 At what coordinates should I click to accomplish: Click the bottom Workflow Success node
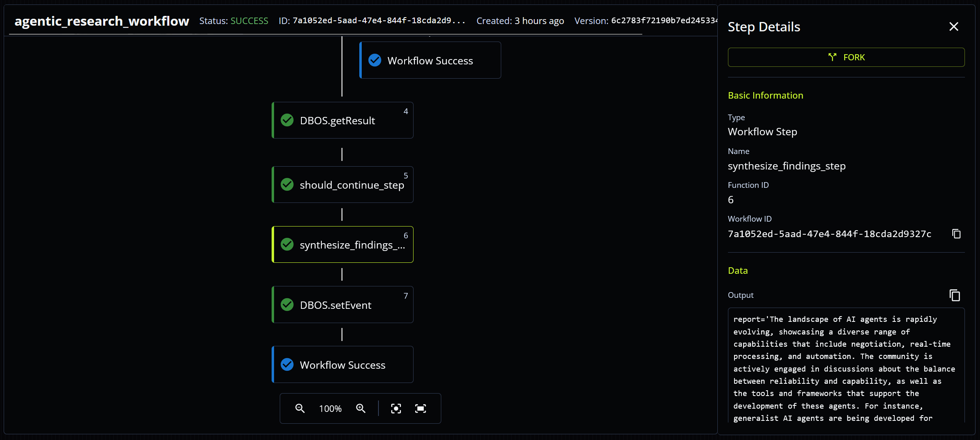click(343, 365)
